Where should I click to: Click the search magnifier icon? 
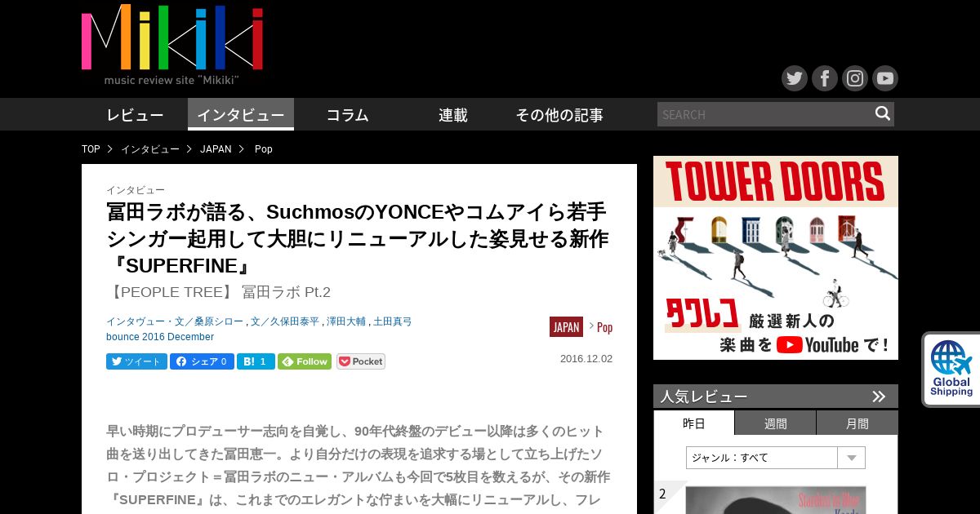883,113
